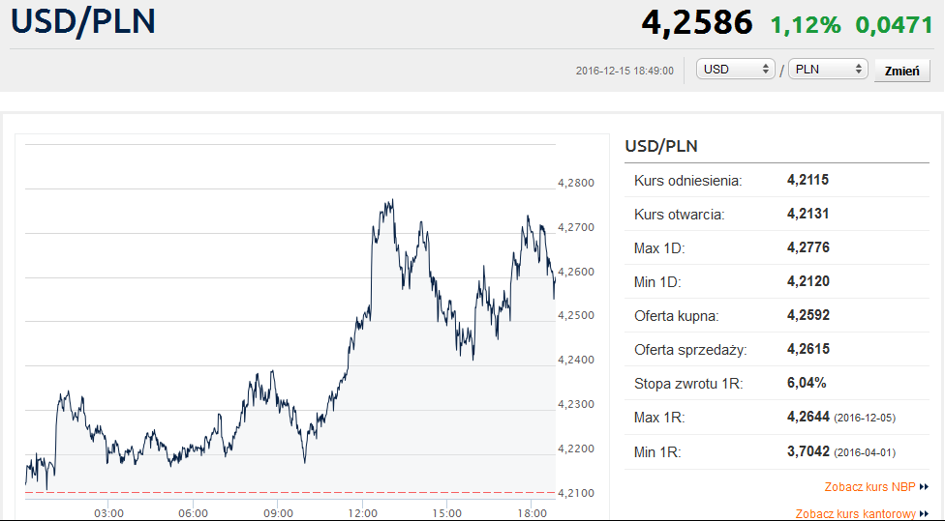Viewport: 945px width, 521px height.
Task: Click the 4,2200 price axis label
Action: (576, 449)
